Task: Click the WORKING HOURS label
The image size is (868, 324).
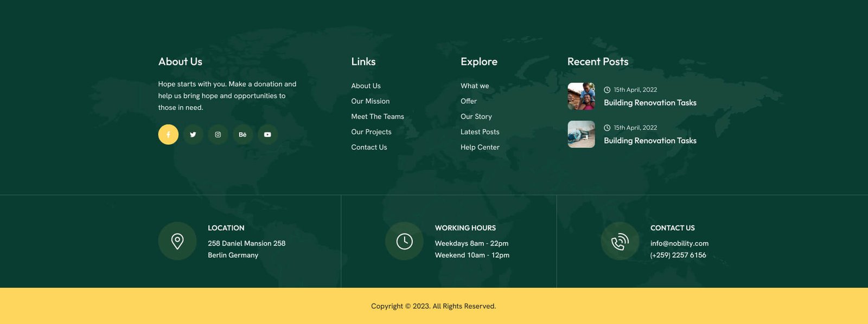Action: tap(465, 228)
